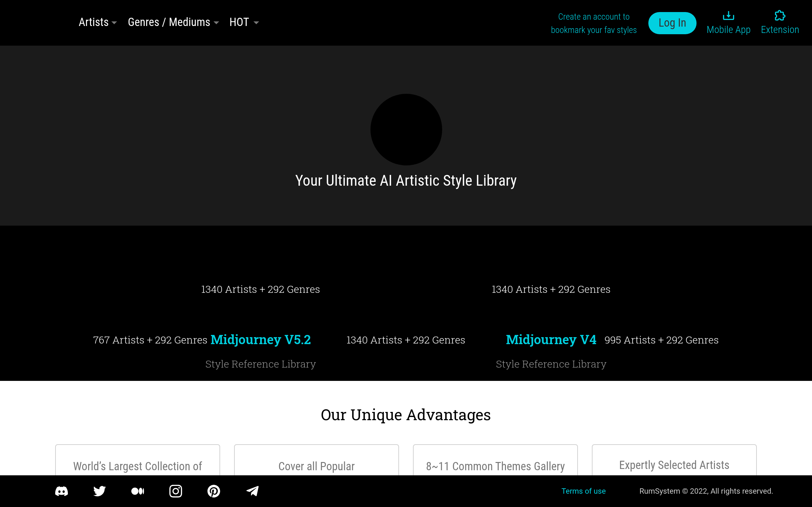Expand the Genres / Mediums dropdown
Image resolution: width=812 pixels, height=507 pixels.
(x=174, y=22)
